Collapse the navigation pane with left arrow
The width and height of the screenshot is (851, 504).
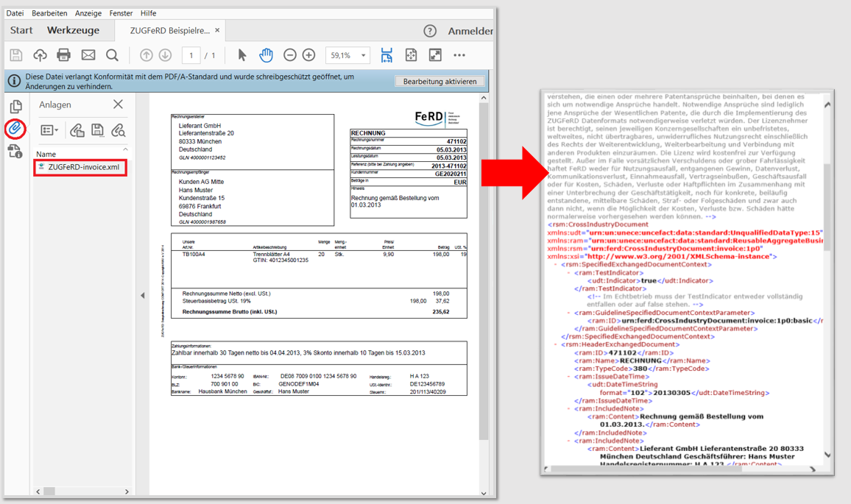(143, 296)
